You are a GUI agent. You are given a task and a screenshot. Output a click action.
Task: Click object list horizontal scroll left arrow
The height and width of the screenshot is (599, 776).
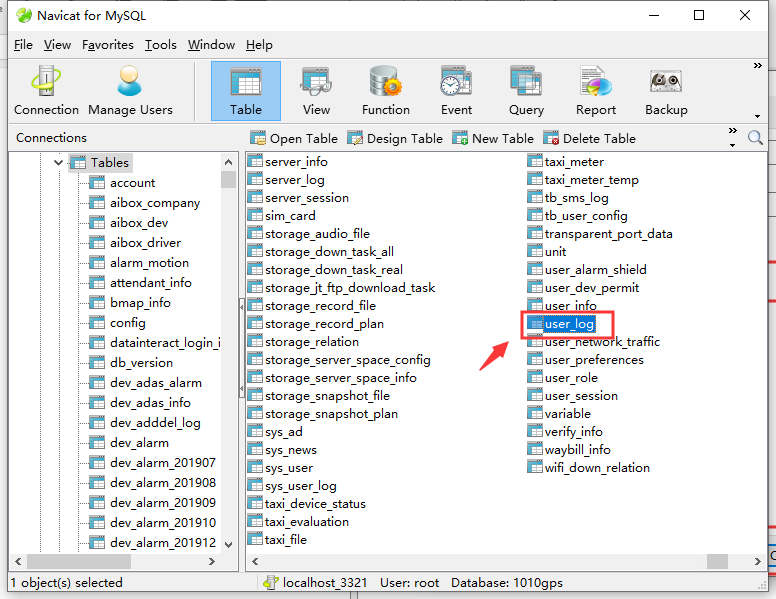point(255,561)
